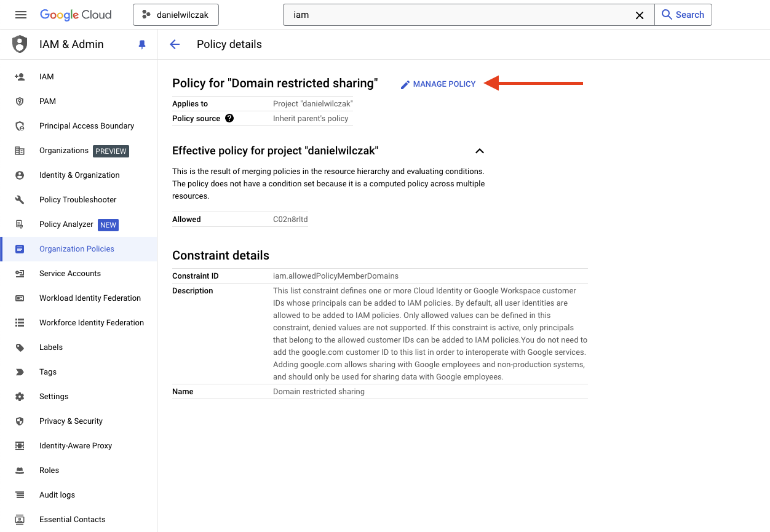Click the Policy Analyzer document icon
This screenshot has height=532, width=770.
pyautogui.click(x=20, y=224)
